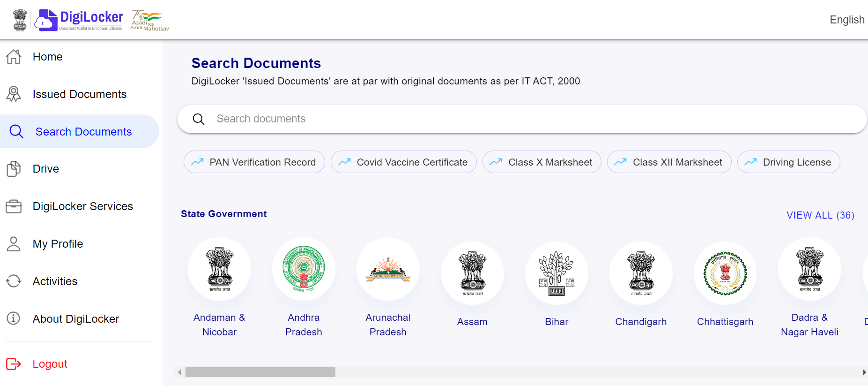This screenshot has width=868, height=386.
Task: Open the Bihar label link
Action: click(x=557, y=322)
